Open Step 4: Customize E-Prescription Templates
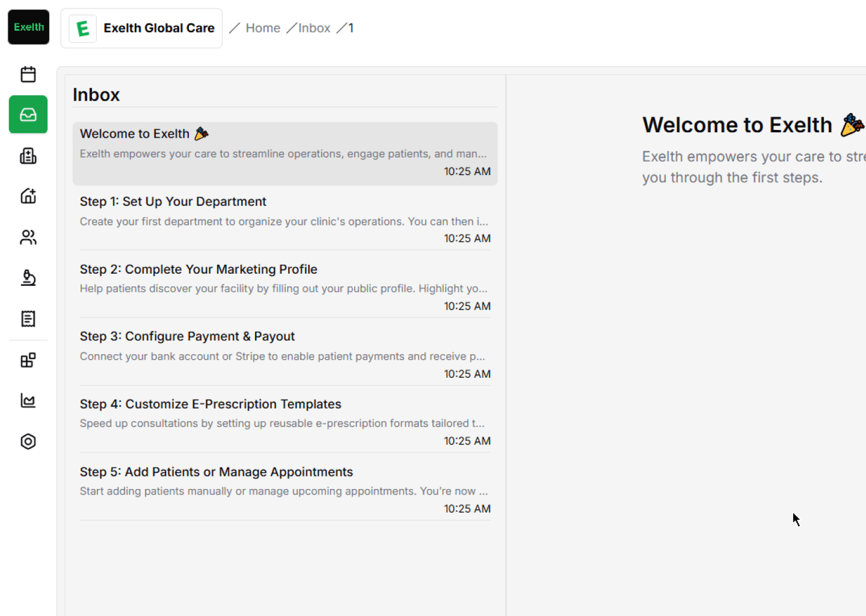The height and width of the screenshot is (616, 866). [x=285, y=422]
